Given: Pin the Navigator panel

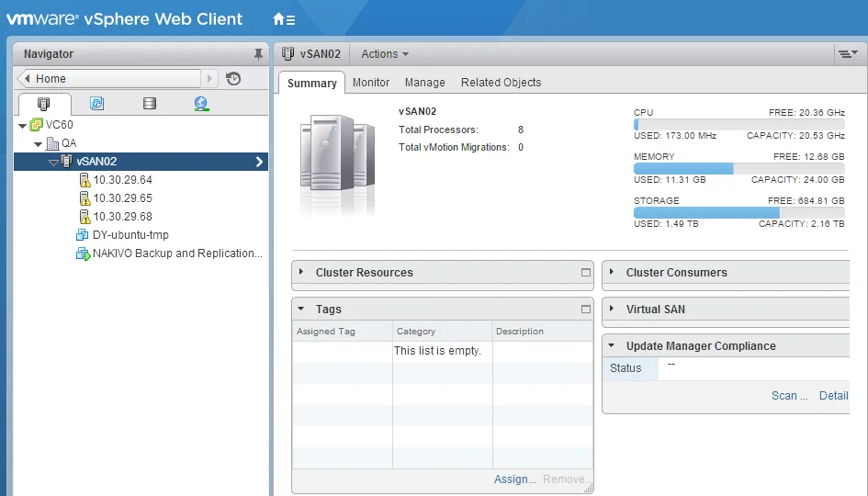Looking at the screenshot, I should pyautogui.click(x=258, y=54).
